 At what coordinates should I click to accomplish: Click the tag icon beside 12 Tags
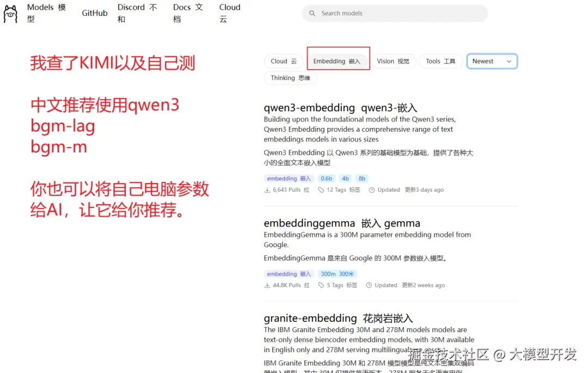click(321, 190)
